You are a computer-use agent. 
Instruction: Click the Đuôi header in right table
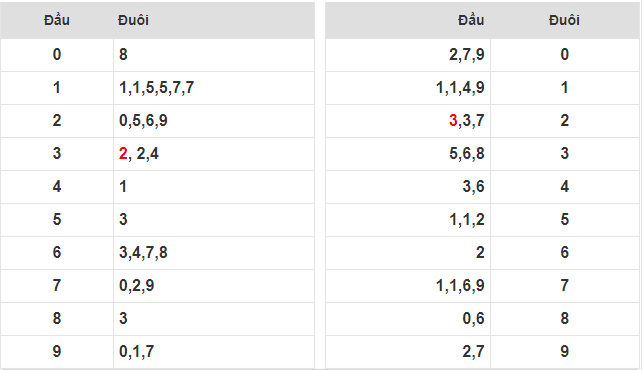tap(564, 20)
